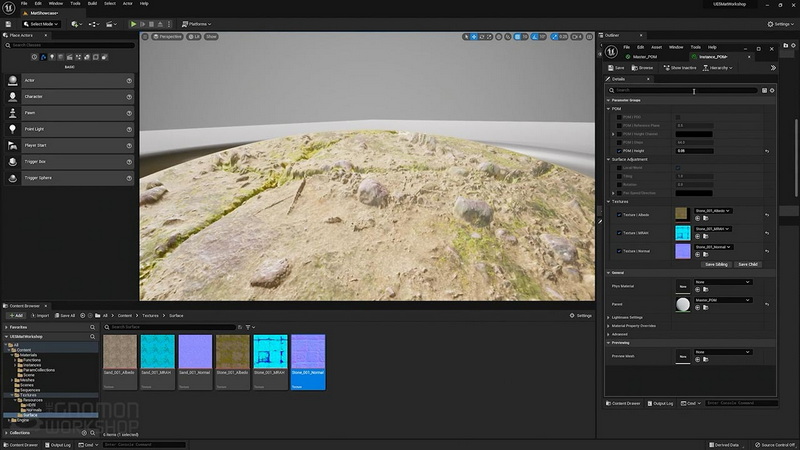Click the Lit view mode button
Screen dimensions: 800x450
(194, 37)
